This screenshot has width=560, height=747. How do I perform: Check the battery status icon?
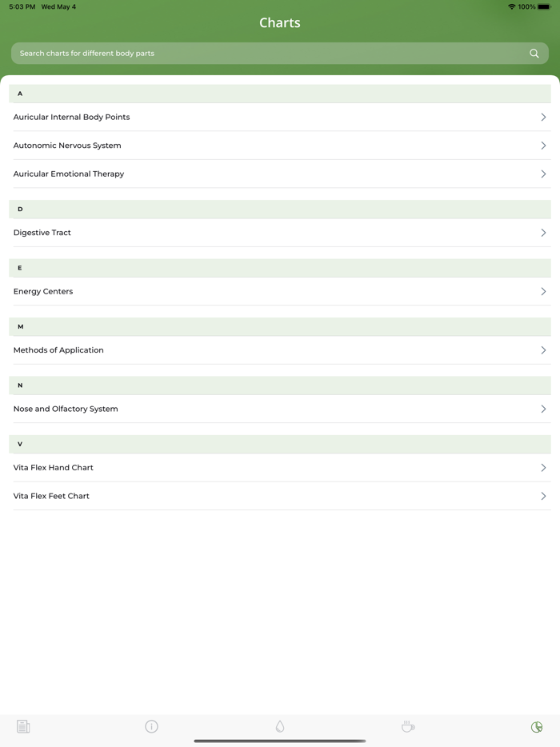tap(544, 7)
